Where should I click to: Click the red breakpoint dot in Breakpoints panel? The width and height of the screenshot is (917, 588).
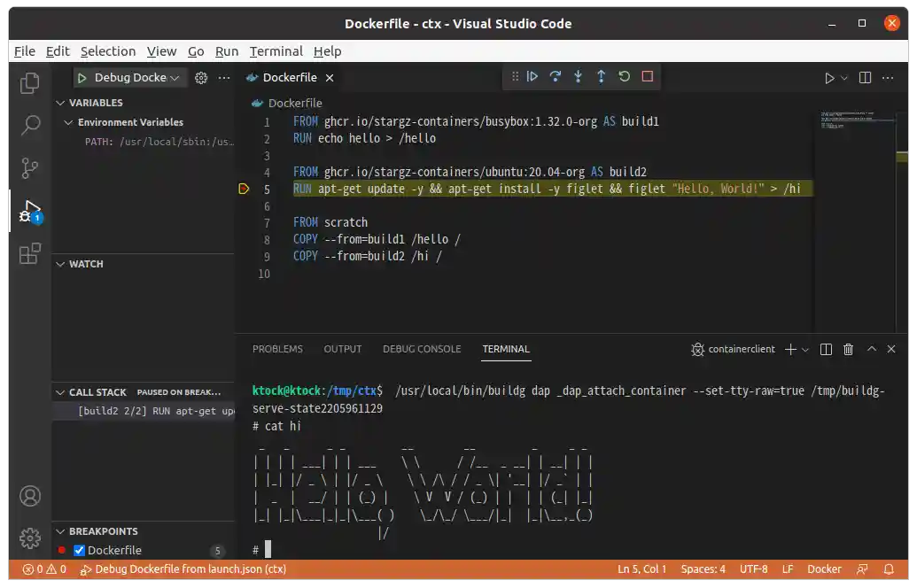tap(61, 549)
